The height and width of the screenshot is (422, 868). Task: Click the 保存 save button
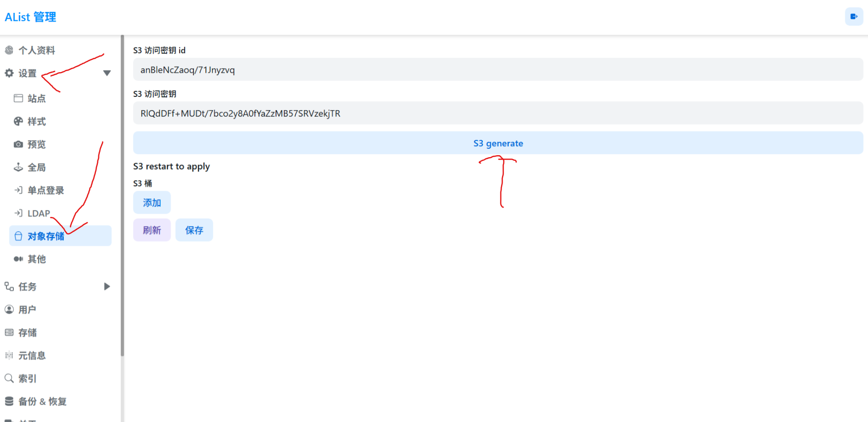coord(194,230)
